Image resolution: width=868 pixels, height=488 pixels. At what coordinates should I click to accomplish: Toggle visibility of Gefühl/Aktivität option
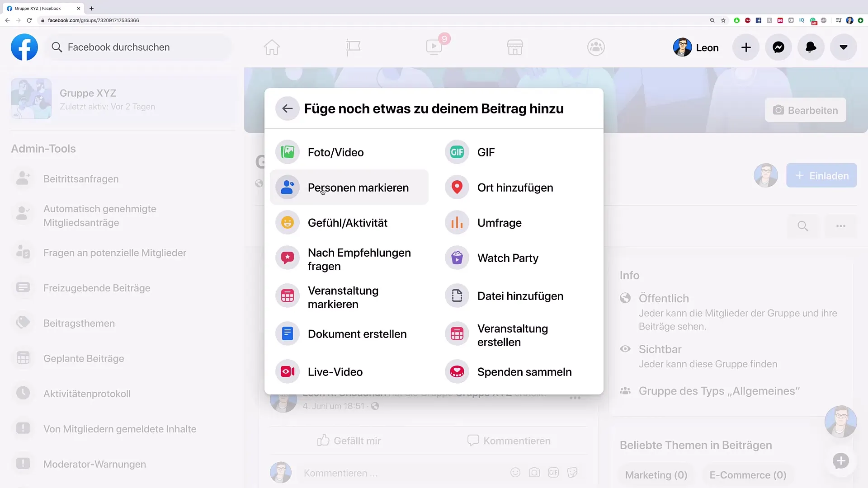tap(348, 222)
